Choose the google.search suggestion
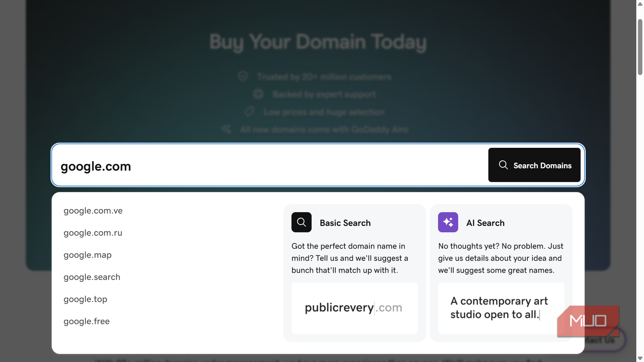 click(92, 277)
